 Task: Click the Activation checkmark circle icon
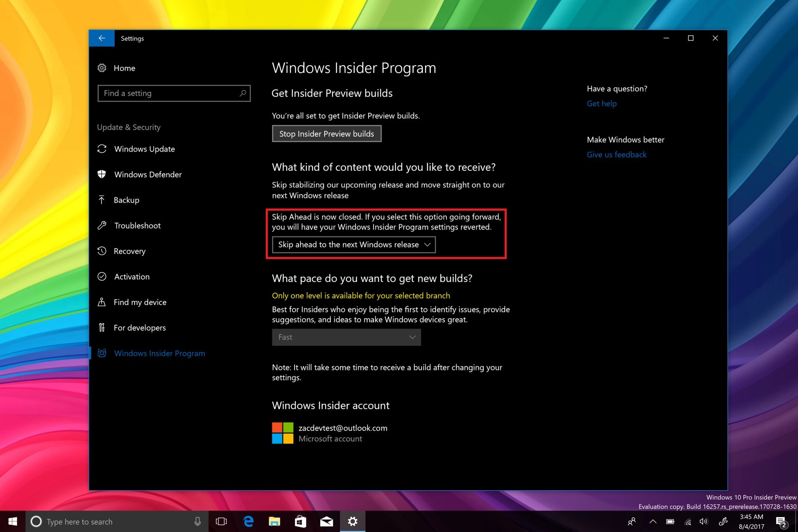point(102,276)
